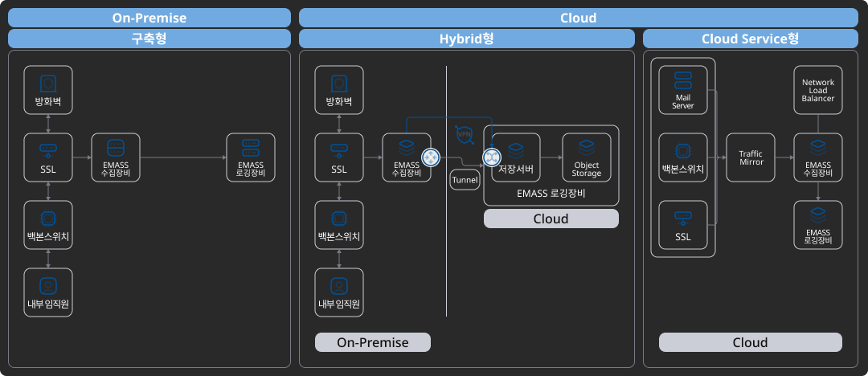Select EMASS 수집장비 icon in Hybrid형 panel
868x376 pixels.
(407, 148)
